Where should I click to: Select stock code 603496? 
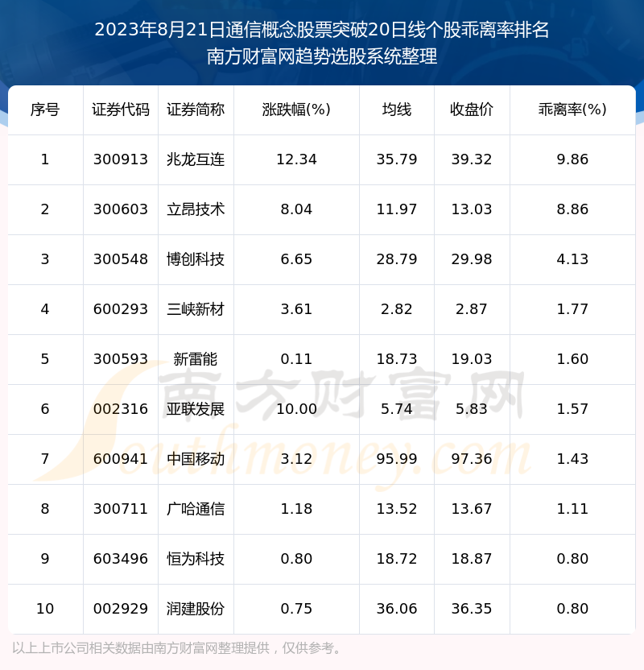pyautogui.click(x=121, y=560)
